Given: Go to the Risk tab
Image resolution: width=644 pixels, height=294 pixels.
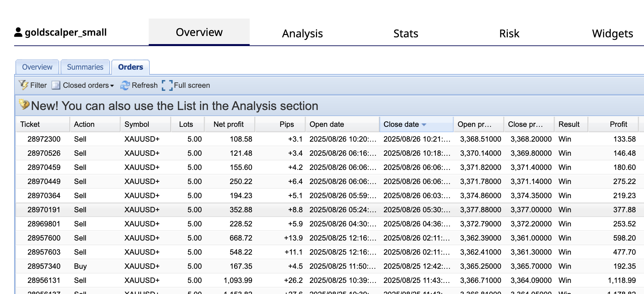Looking at the screenshot, I should pos(509,34).
